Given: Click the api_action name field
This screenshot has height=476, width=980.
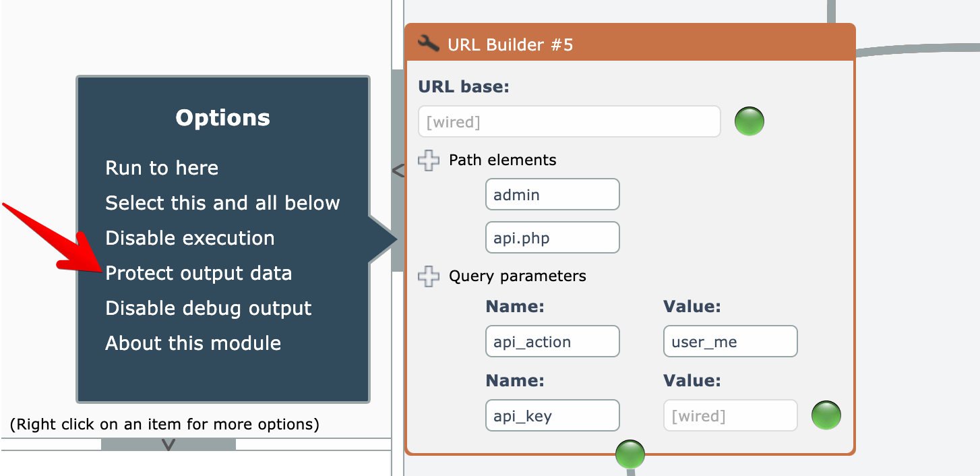Looking at the screenshot, I should [552, 342].
